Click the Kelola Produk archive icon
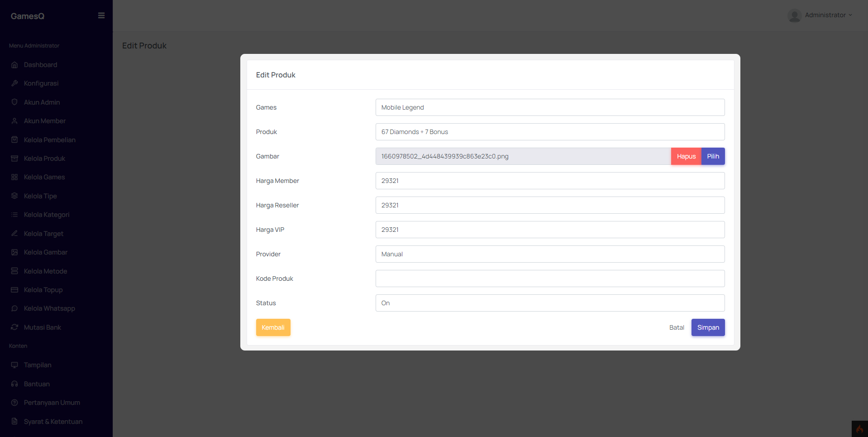868x437 pixels. point(14,158)
